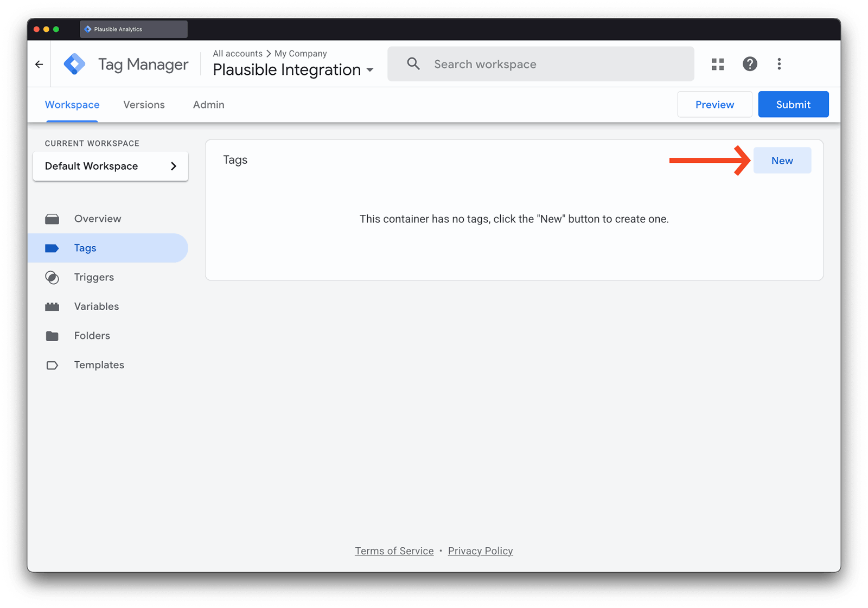
Task: Click the Templates label icon
Action: coord(52,366)
